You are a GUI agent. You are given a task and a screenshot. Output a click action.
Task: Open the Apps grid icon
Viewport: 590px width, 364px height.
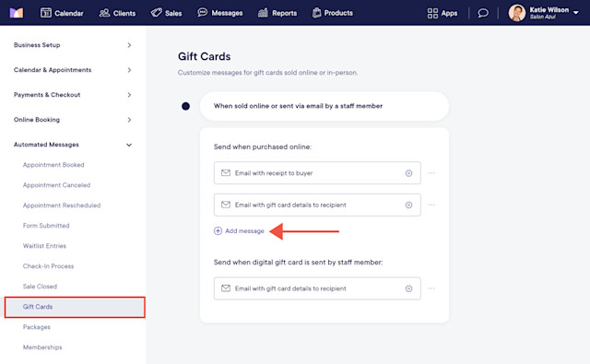coord(432,13)
